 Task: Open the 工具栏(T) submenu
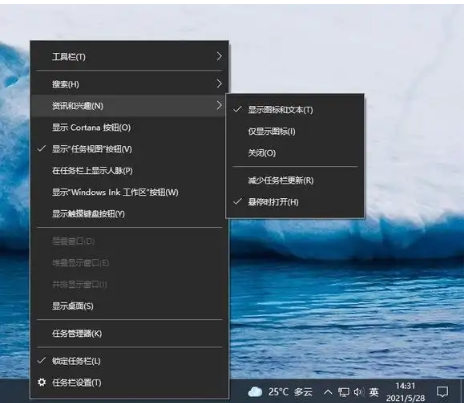[129, 57]
